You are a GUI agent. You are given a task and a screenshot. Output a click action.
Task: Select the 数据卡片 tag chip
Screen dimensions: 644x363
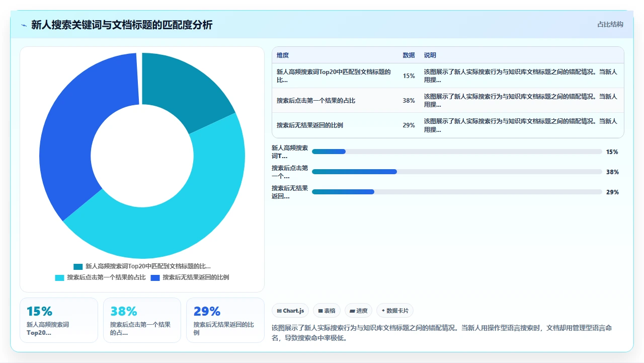pos(395,311)
